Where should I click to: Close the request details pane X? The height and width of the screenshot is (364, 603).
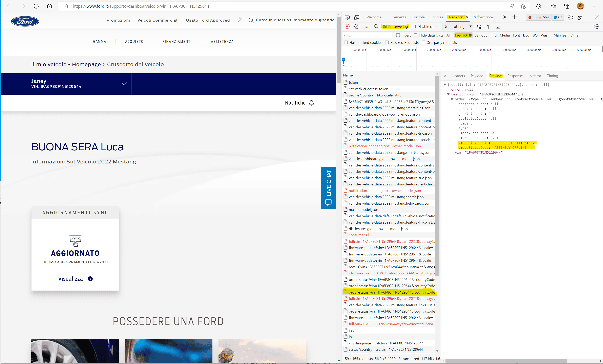coord(445,76)
